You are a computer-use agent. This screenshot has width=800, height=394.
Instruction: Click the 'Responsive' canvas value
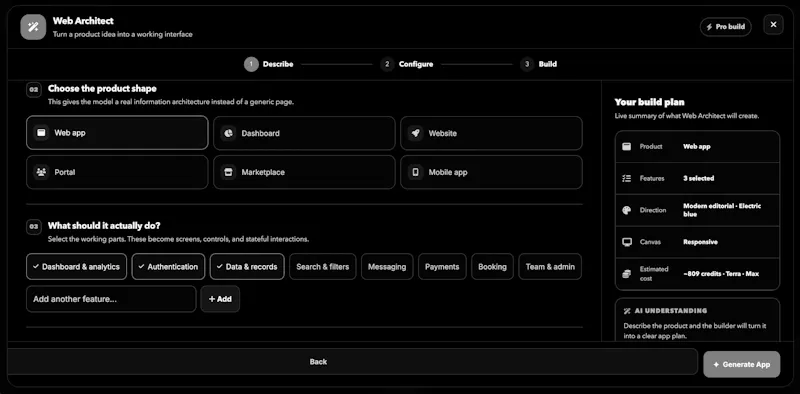coord(701,242)
